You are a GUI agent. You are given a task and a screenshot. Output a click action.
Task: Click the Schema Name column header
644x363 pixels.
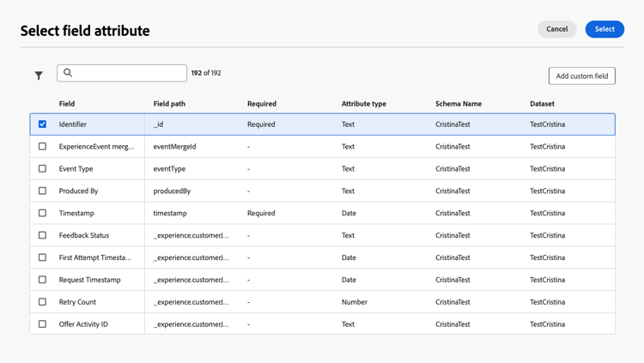click(458, 104)
